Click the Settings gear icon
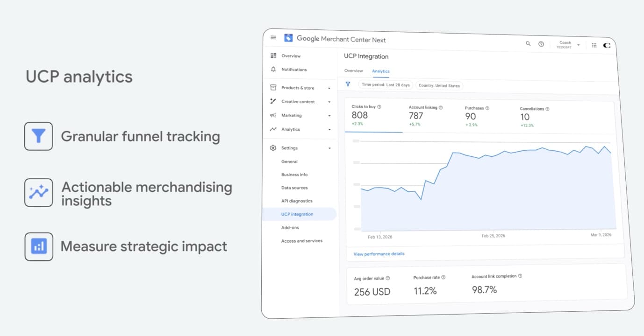Viewport: 644px width, 336px height. pos(273,148)
